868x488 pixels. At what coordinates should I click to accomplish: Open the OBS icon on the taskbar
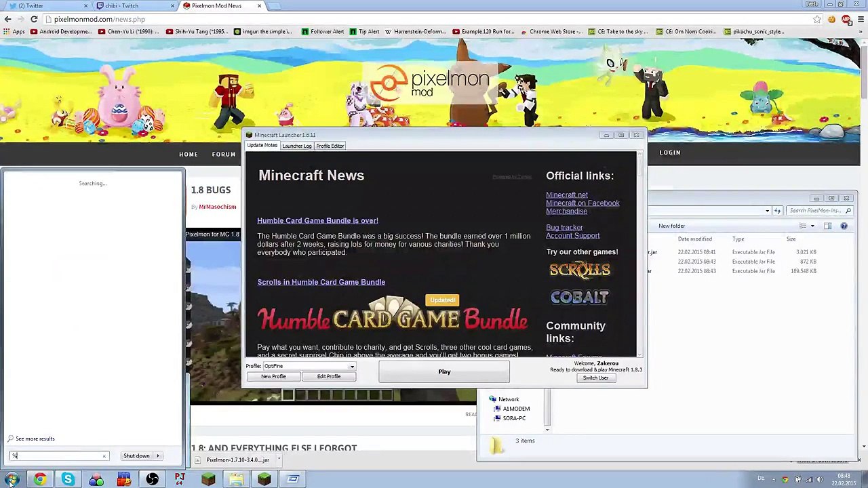click(x=152, y=480)
